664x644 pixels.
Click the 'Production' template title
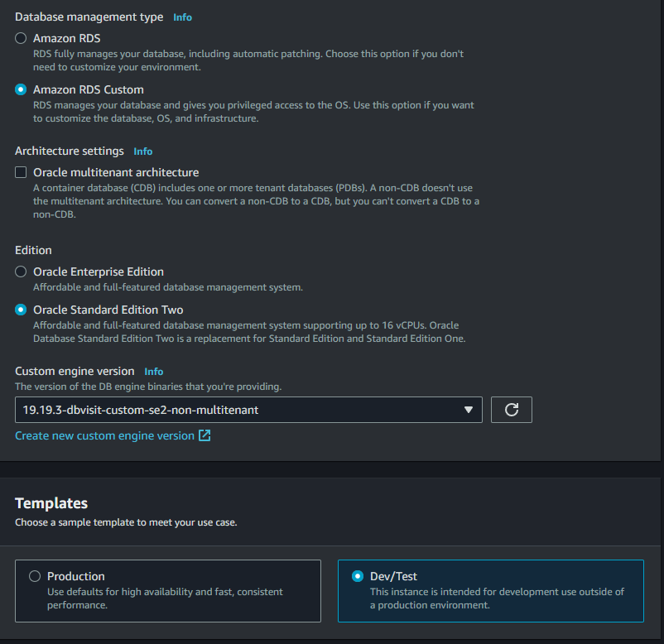(x=76, y=576)
